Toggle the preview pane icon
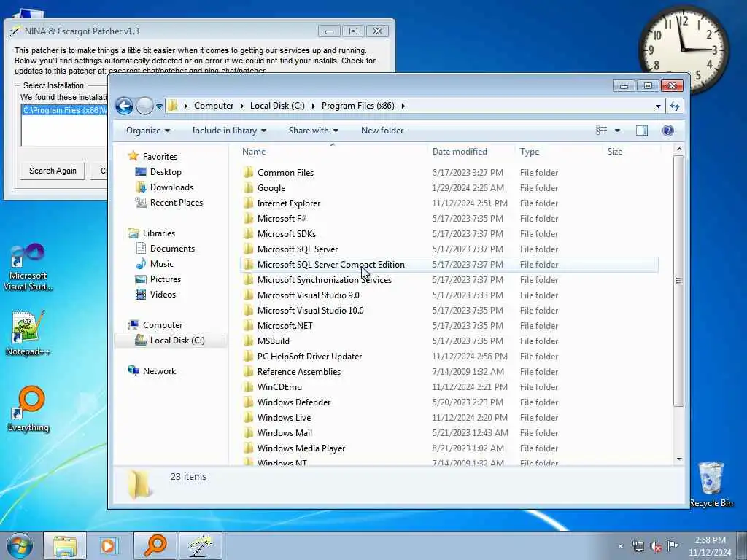 [x=642, y=131]
